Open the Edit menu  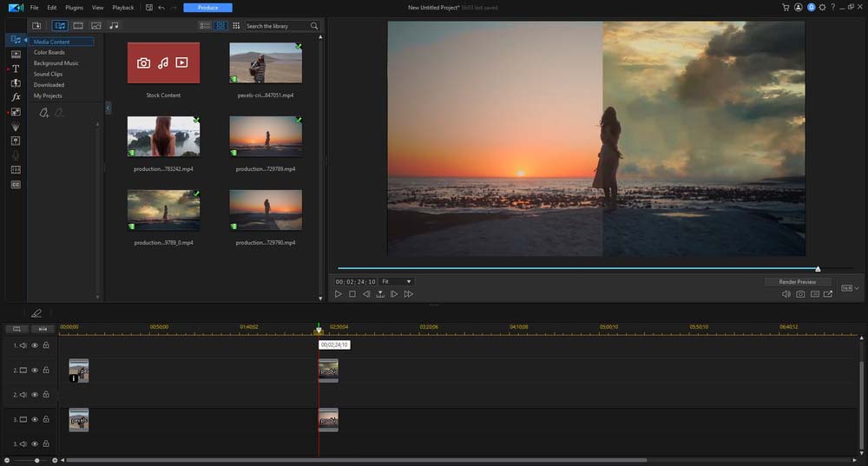click(x=52, y=8)
